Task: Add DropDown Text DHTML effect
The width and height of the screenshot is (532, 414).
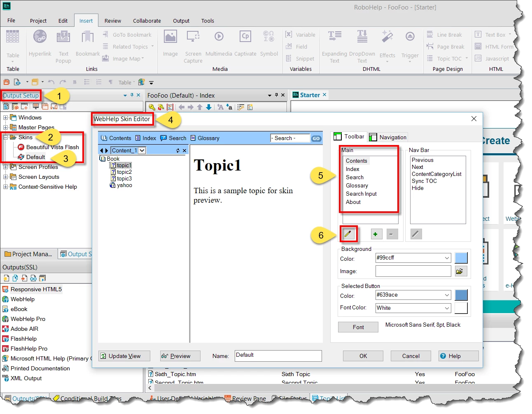Action: (x=362, y=46)
